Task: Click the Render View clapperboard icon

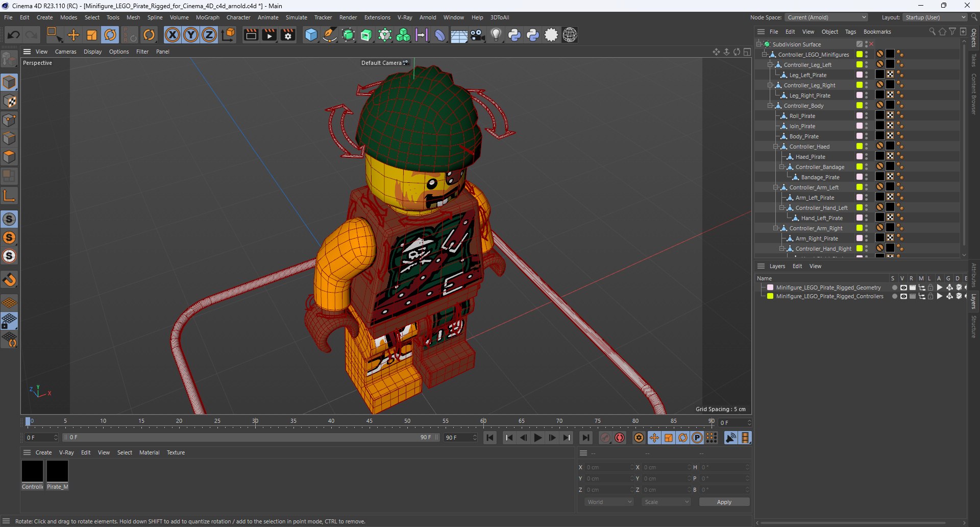Action: [251, 35]
